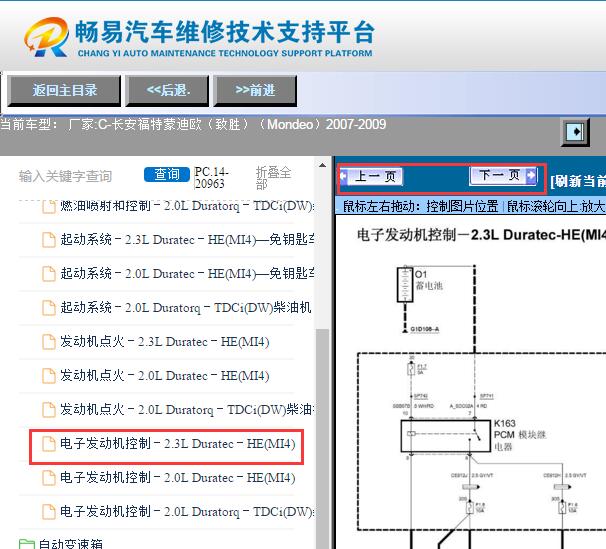
Task: Click the 刷新当前 refresh link
Action: 578,181
